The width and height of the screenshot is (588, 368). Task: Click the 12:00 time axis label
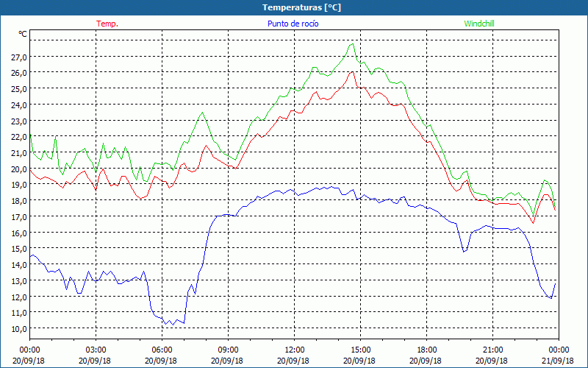pyautogui.click(x=295, y=350)
